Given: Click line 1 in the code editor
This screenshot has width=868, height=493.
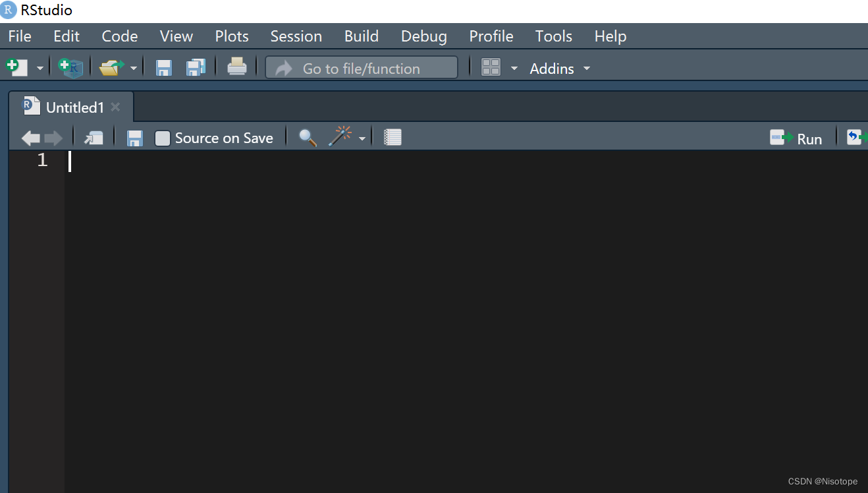Looking at the screenshot, I should coord(466,161).
